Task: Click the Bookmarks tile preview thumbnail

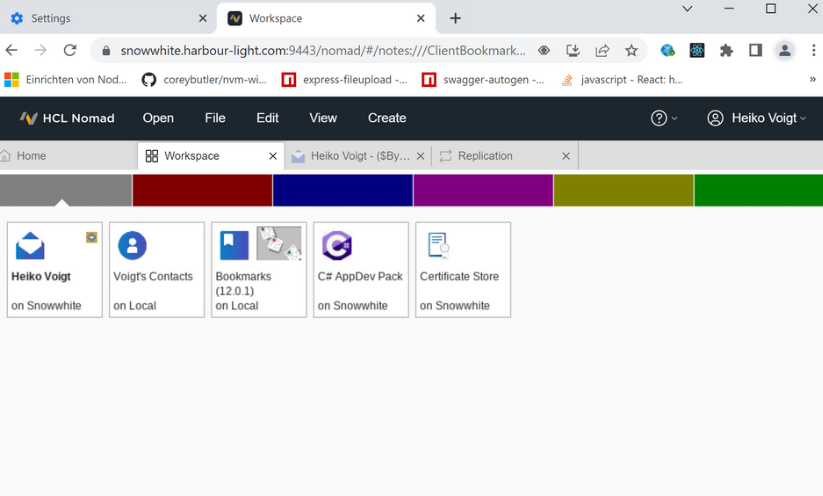Action: tap(279, 243)
